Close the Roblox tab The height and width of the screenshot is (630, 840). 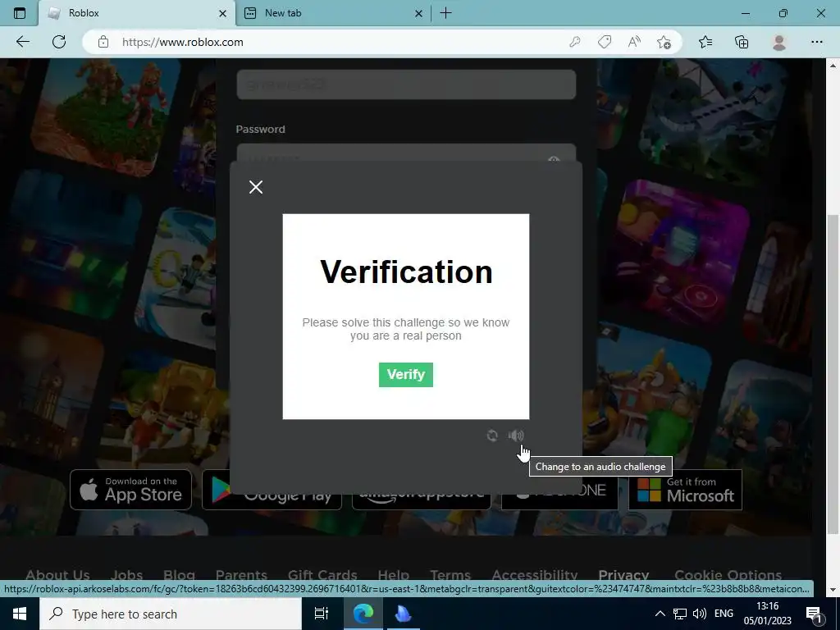pyautogui.click(x=222, y=13)
